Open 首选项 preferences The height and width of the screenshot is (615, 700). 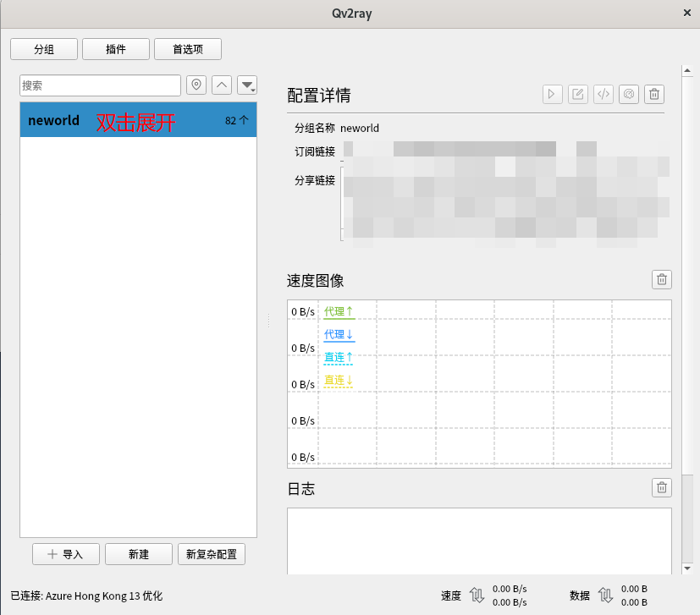[188, 49]
